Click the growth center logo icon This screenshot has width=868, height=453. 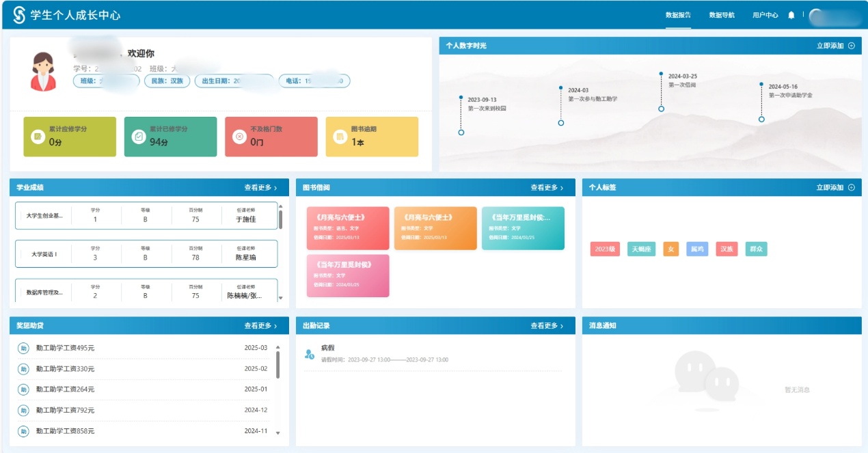coord(19,15)
